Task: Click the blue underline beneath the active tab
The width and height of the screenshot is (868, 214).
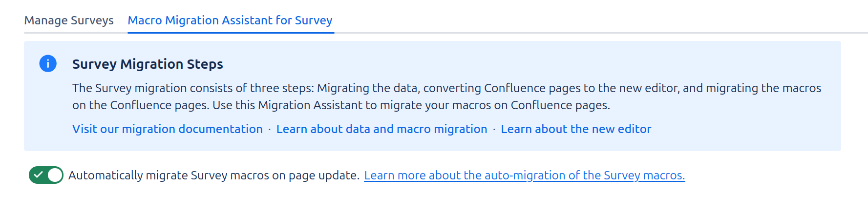Action: [231, 33]
